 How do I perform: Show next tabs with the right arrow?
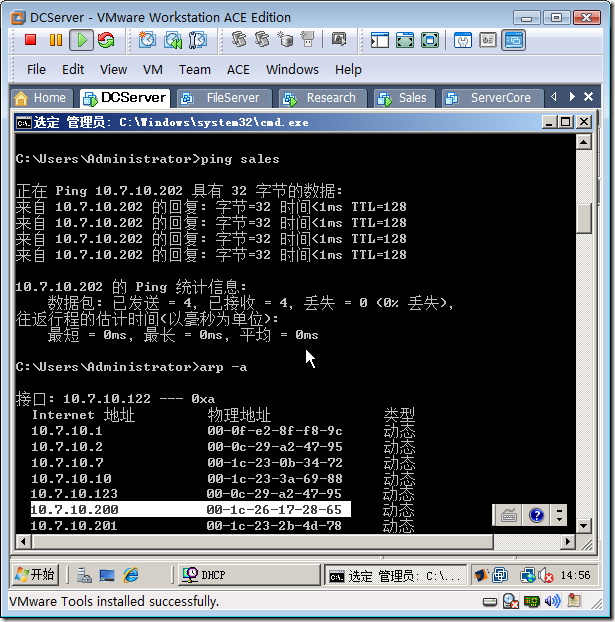[x=572, y=96]
